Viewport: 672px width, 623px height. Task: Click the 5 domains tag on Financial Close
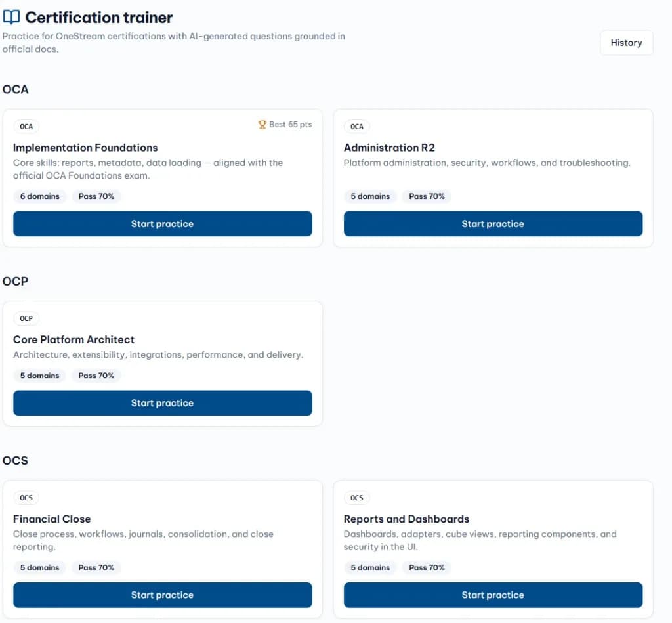(x=40, y=568)
